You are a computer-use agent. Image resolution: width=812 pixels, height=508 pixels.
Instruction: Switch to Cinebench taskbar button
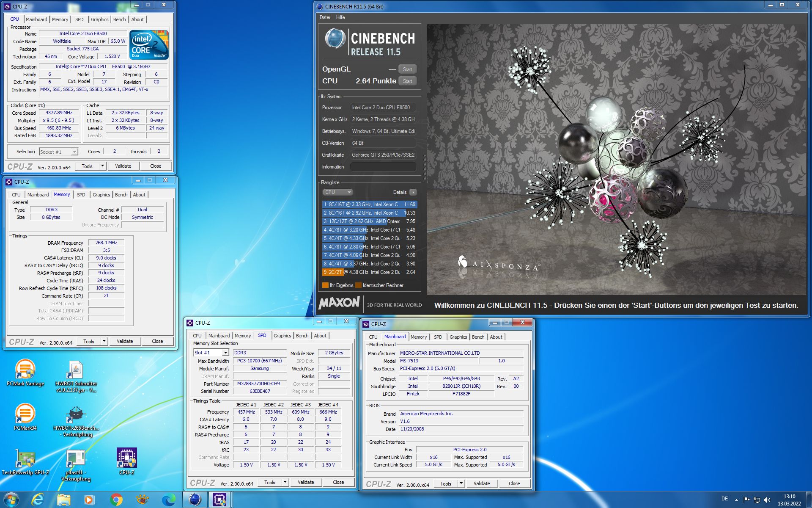click(195, 500)
